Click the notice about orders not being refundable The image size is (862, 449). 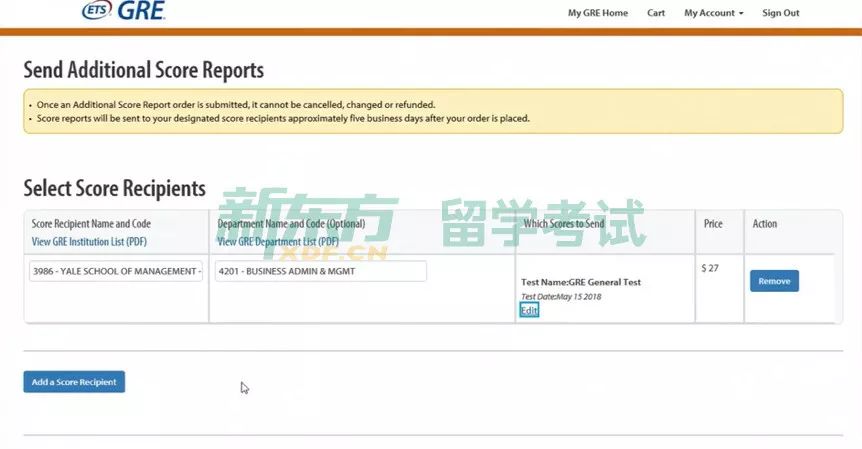pos(236,104)
